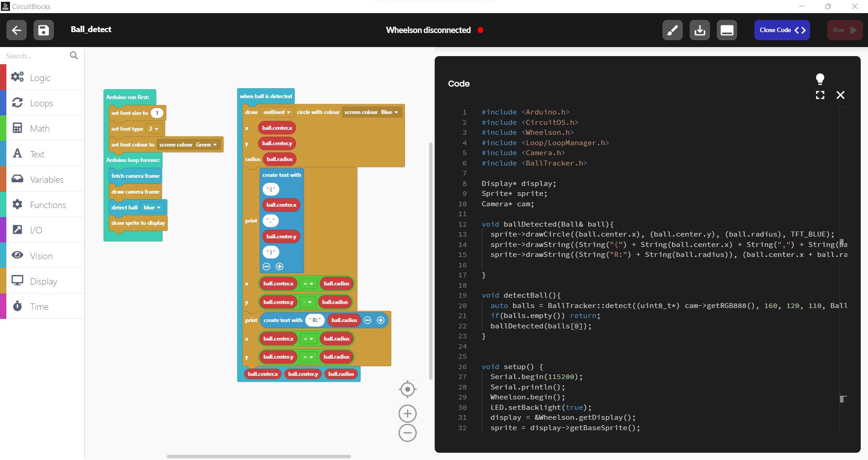Change the 'screen colour Green' font colour swatch
The width and height of the screenshot is (868, 460).
(x=188, y=144)
